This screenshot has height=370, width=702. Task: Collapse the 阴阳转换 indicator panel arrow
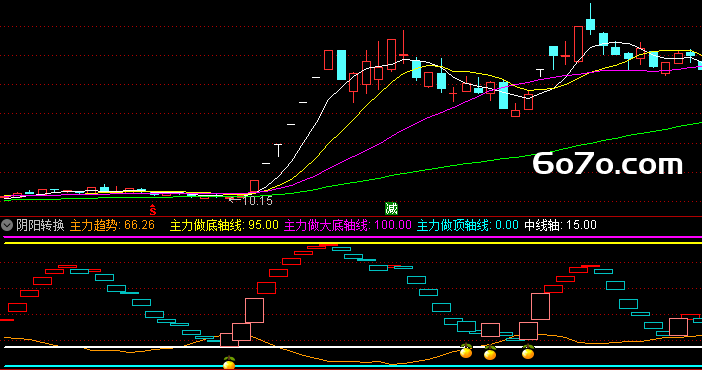click(7, 225)
